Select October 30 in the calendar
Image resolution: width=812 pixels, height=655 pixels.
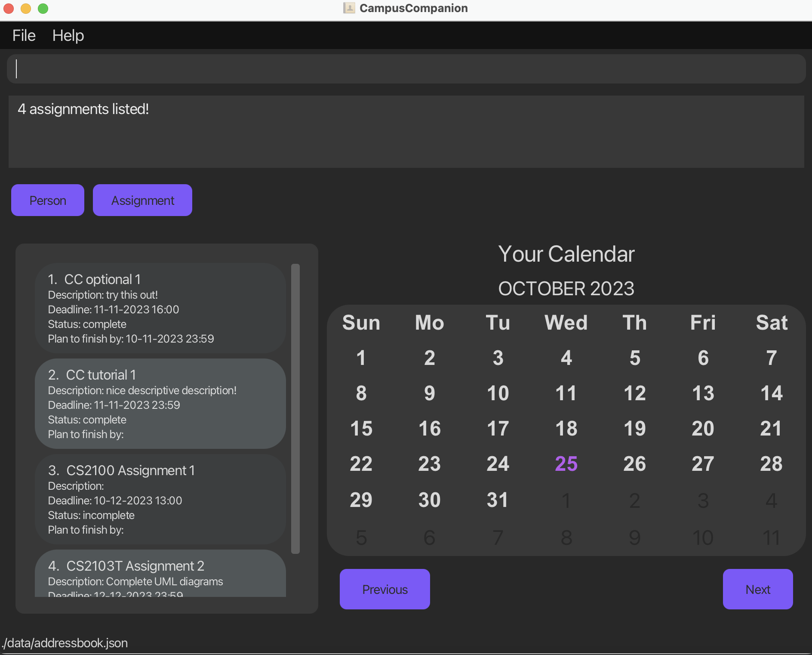(x=429, y=500)
